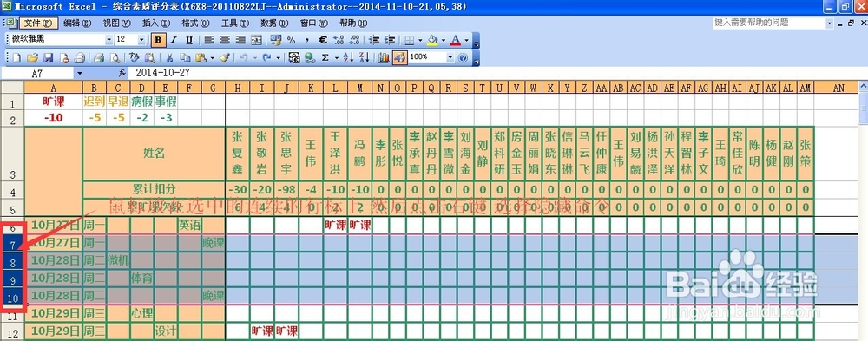
Task: Open a file with folder icon
Action: point(32,57)
